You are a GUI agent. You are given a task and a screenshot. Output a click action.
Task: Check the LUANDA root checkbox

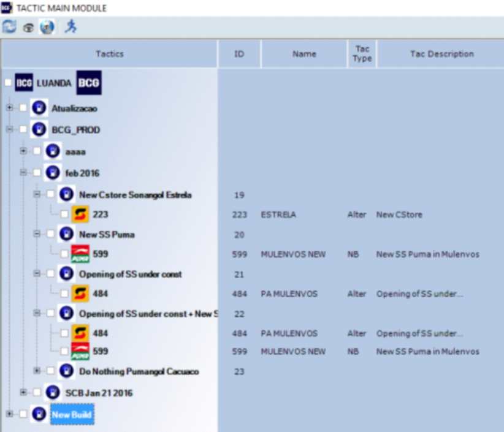click(9, 83)
